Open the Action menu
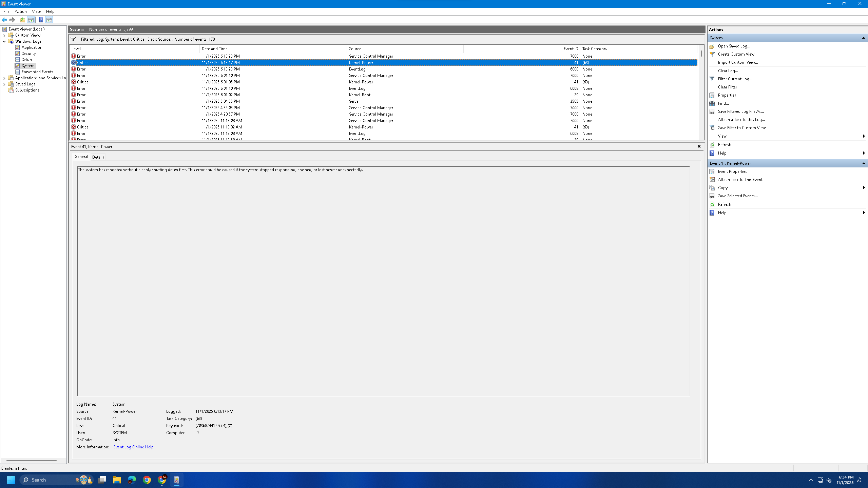The image size is (868, 488). (x=21, y=12)
